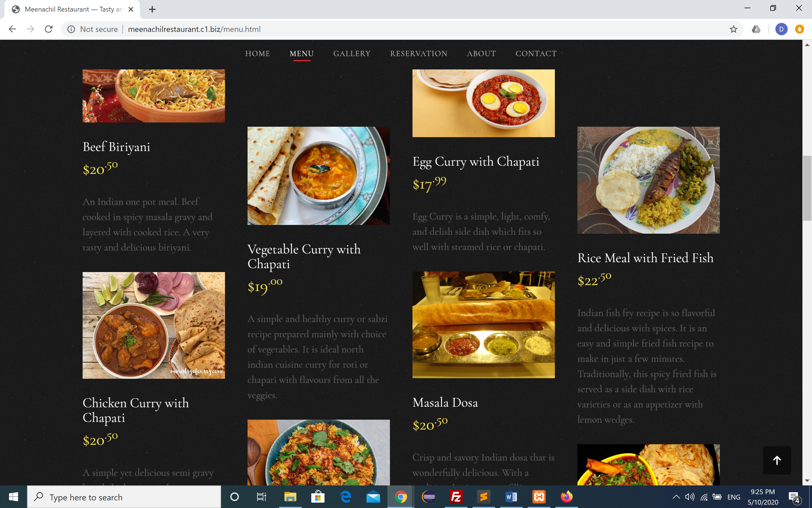Click the browser forward arrow
The width and height of the screenshot is (812, 508).
pyautogui.click(x=30, y=29)
